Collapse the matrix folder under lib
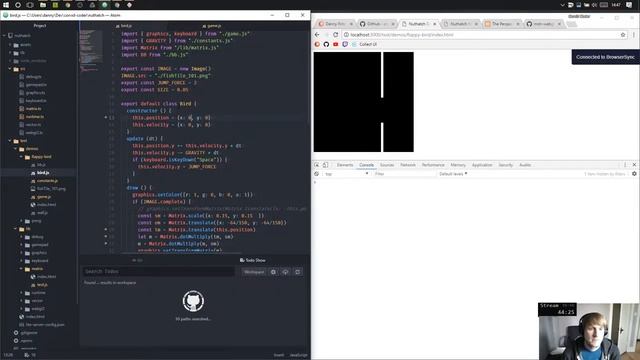The height and width of the screenshot is (360, 640). (x=22, y=269)
